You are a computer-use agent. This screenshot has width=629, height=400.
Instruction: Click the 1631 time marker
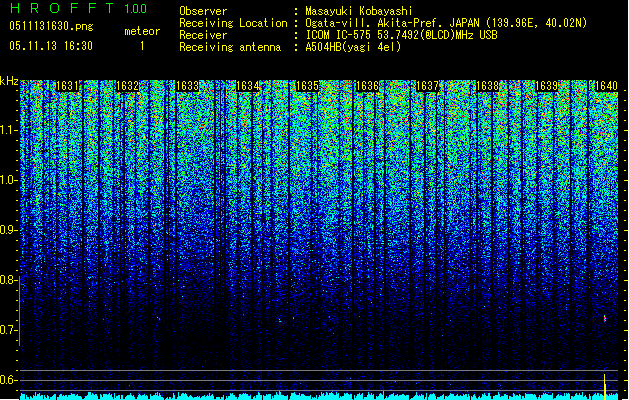(67, 86)
